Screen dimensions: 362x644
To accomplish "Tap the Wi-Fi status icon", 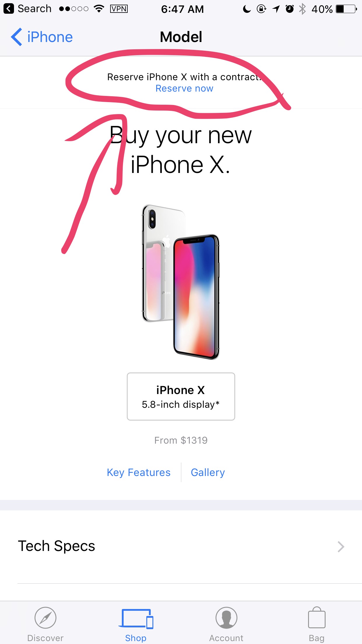I will pyautogui.click(x=99, y=8).
